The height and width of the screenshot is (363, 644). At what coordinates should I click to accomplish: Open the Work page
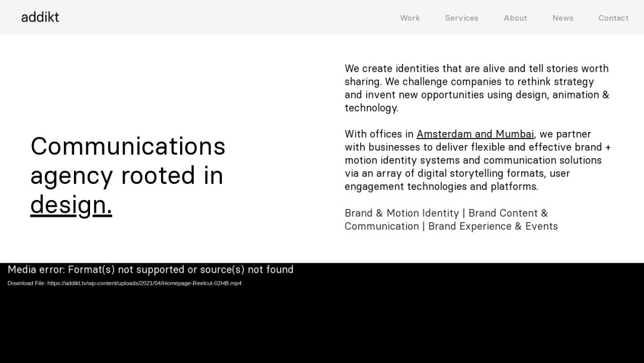click(410, 18)
